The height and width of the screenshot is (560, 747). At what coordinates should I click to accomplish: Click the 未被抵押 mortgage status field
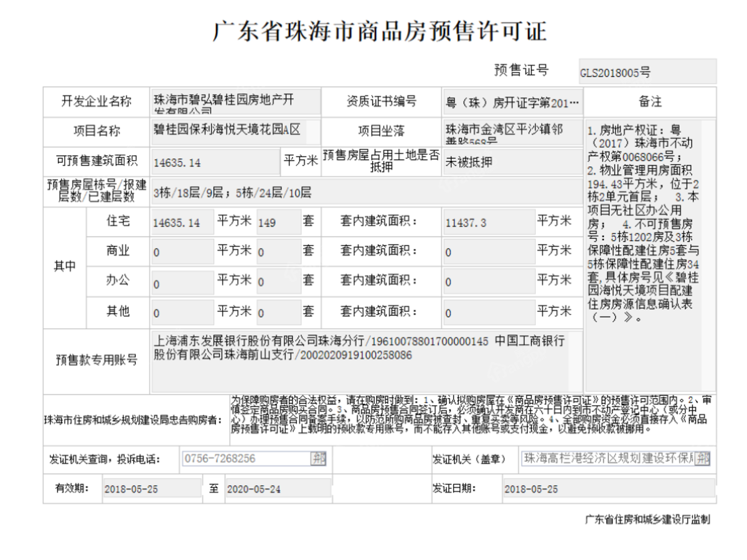tap(512, 162)
